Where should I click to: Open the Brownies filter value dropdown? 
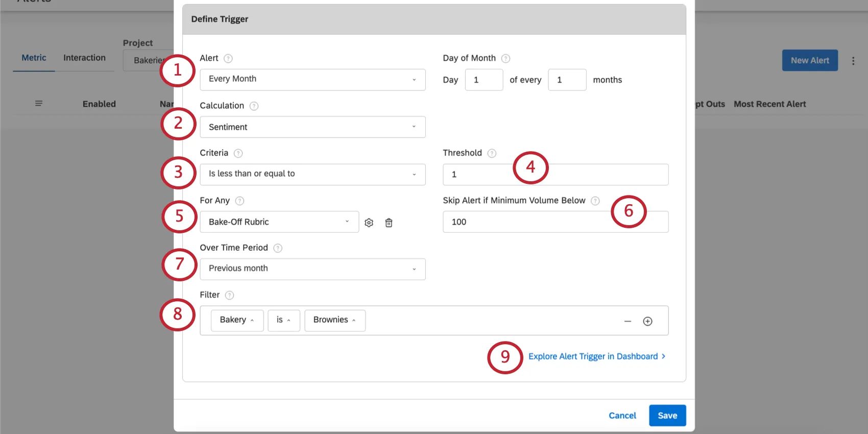[x=334, y=320]
